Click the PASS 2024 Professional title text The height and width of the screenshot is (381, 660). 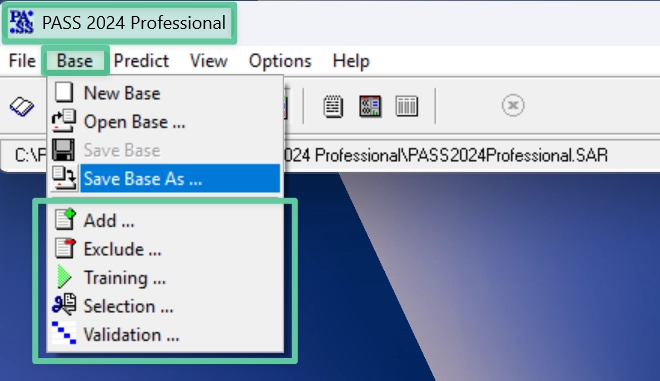coord(134,23)
